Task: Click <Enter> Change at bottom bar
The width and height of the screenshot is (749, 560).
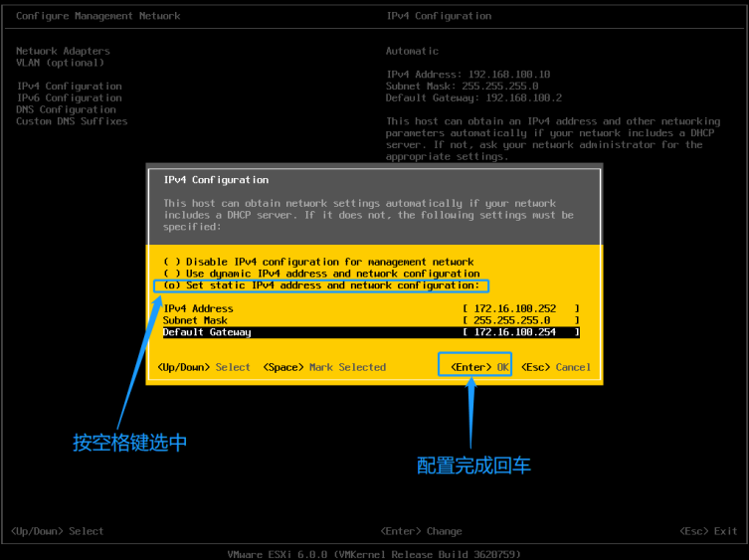Action: coord(421,531)
